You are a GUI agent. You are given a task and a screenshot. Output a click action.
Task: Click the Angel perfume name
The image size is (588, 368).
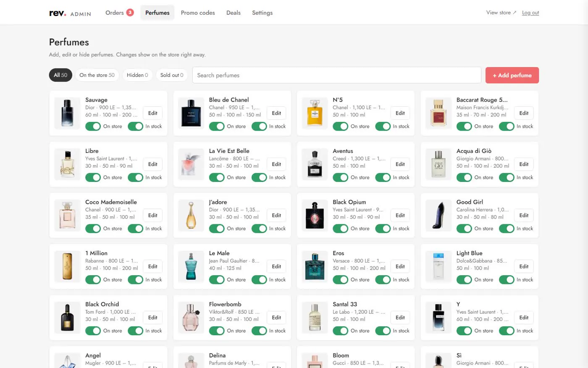point(93,355)
